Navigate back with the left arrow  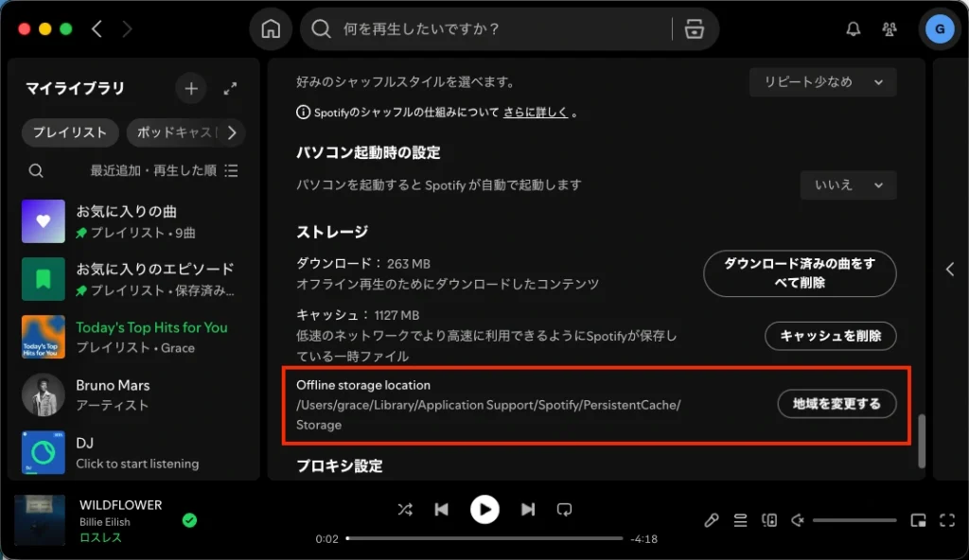pyautogui.click(x=97, y=28)
